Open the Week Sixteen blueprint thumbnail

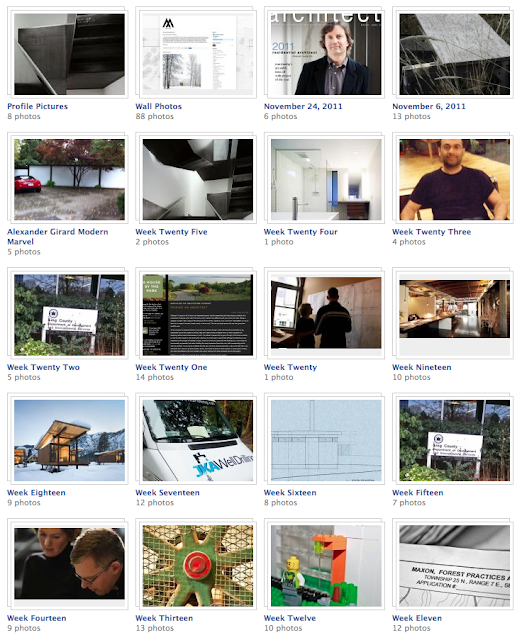coord(326,440)
